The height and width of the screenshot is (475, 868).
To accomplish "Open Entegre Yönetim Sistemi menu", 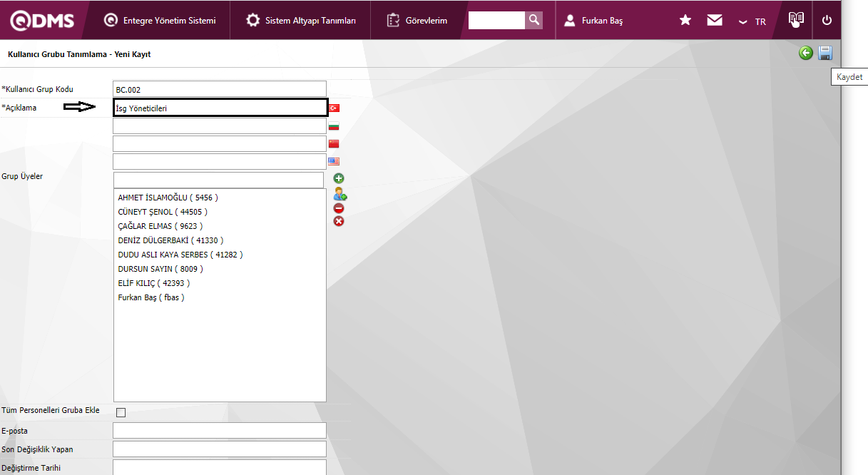I will tap(160, 21).
